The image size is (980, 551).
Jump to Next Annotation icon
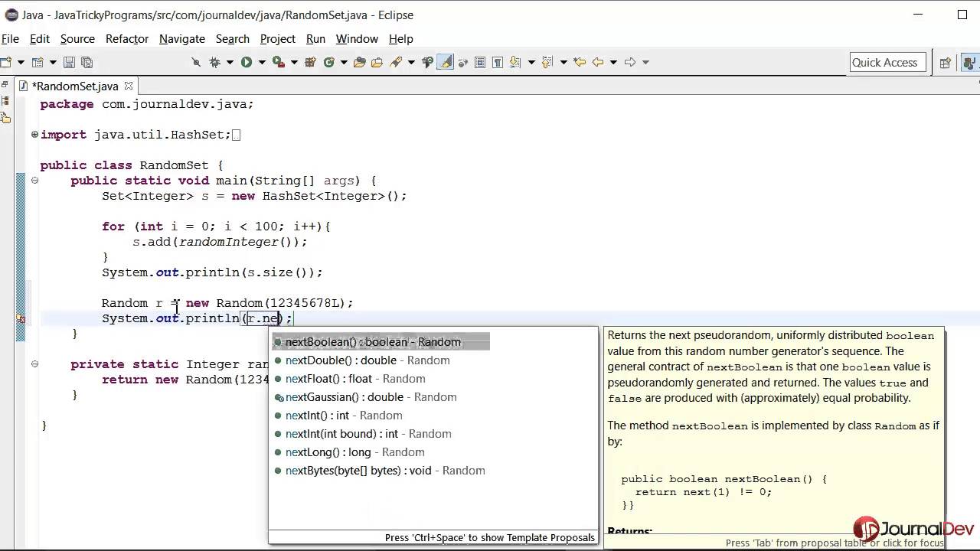(x=514, y=62)
